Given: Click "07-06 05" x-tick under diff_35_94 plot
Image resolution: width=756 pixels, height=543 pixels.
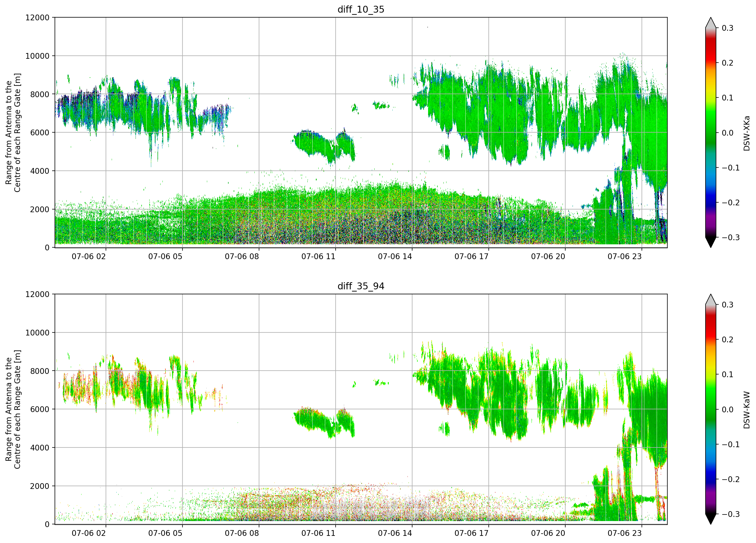Looking at the screenshot, I should point(165,533).
